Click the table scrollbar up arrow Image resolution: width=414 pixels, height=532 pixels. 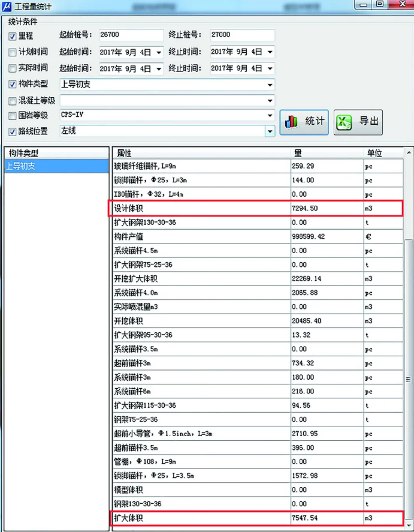point(409,153)
